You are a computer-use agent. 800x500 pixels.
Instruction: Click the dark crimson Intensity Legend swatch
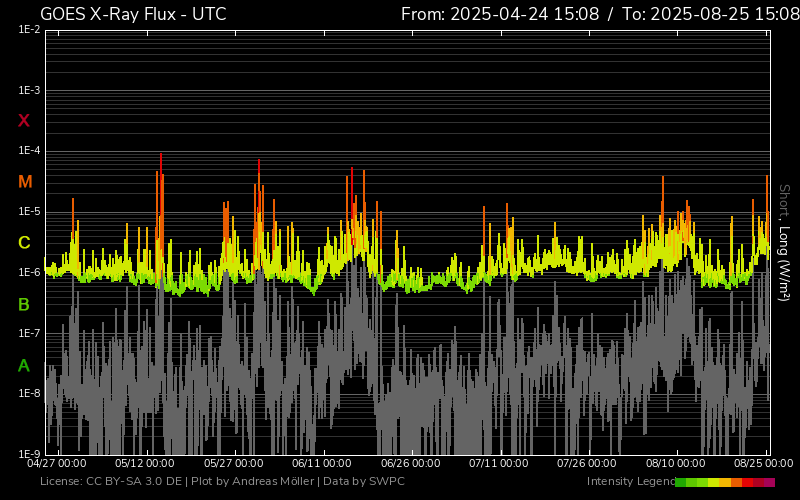click(759, 482)
